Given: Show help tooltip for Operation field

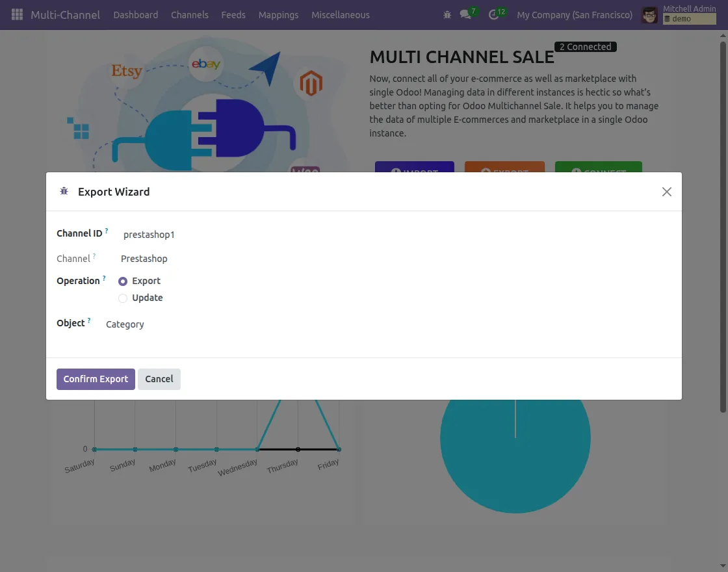Looking at the screenshot, I should pyautogui.click(x=104, y=278).
